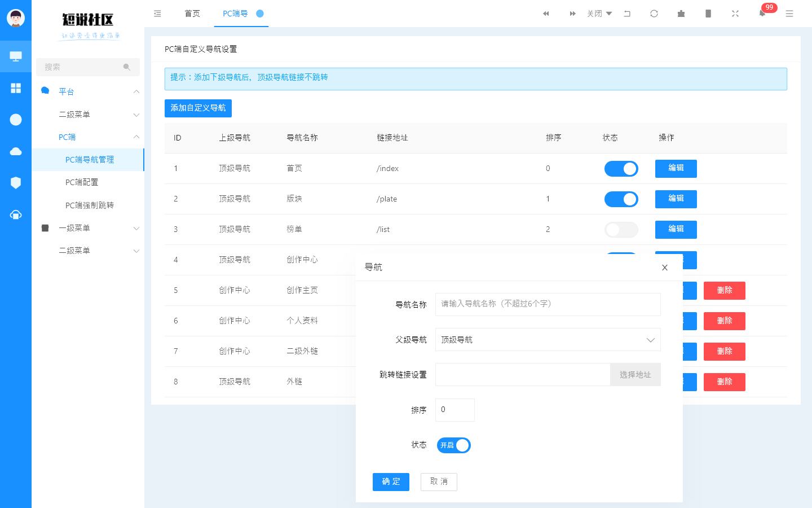Click the /index link address cell
Viewport: 812px width, 508px height.
[387, 169]
